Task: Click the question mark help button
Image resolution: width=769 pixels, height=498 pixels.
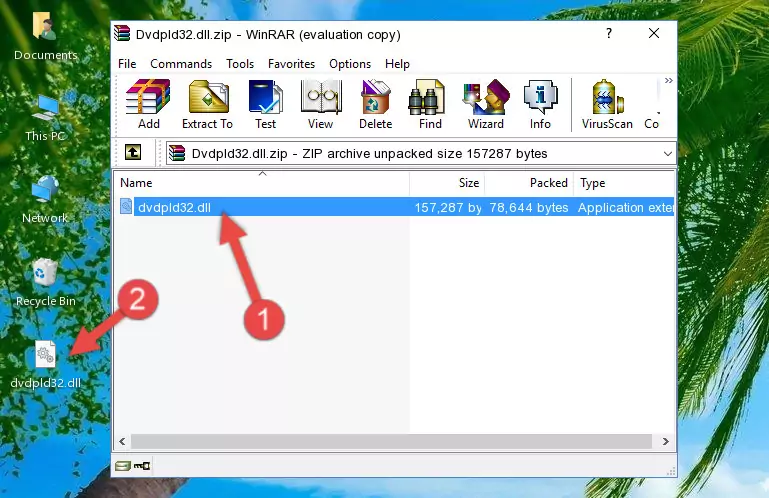Action: point(609,33)
